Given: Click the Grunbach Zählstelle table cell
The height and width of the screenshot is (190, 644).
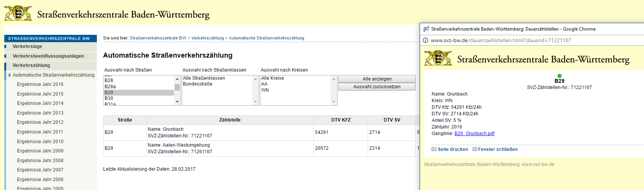Looking at the screenshot, I should (230, 132).
